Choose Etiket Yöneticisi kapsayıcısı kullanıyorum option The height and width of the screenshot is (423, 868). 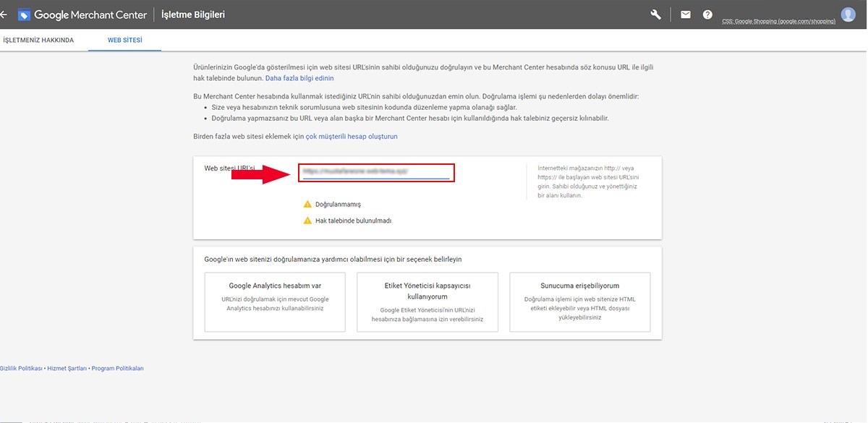point(427,302)
